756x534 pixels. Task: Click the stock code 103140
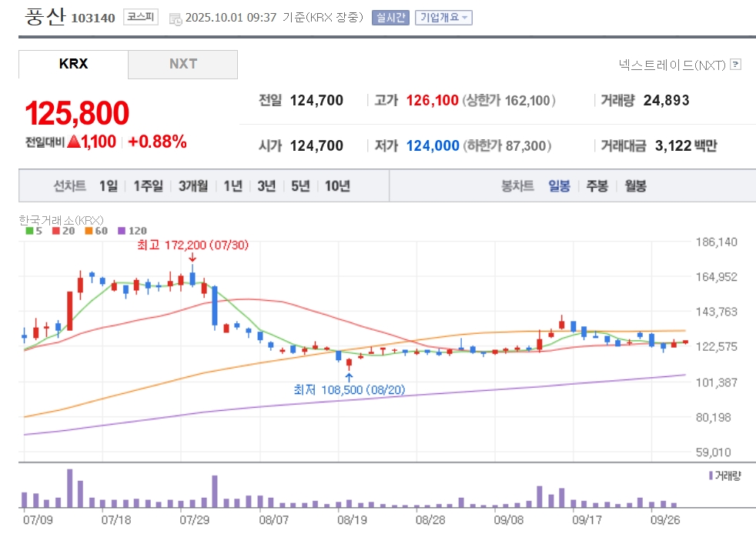(x=93, y=18)
